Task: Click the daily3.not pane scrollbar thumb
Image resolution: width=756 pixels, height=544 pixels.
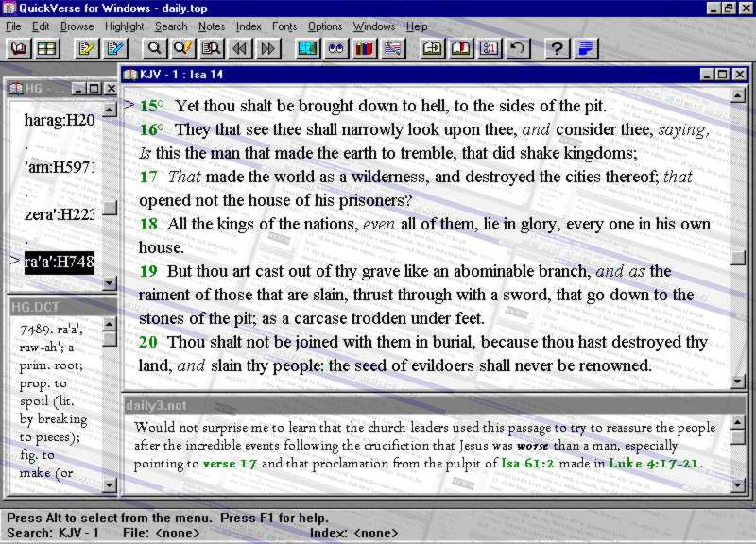Action: tap(738, 437)
